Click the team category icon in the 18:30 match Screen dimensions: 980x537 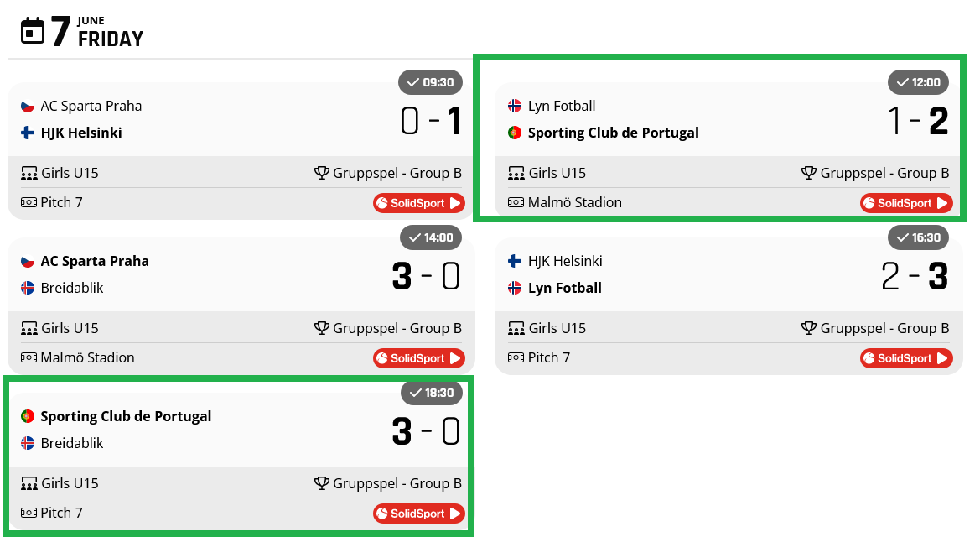(29, 483)
